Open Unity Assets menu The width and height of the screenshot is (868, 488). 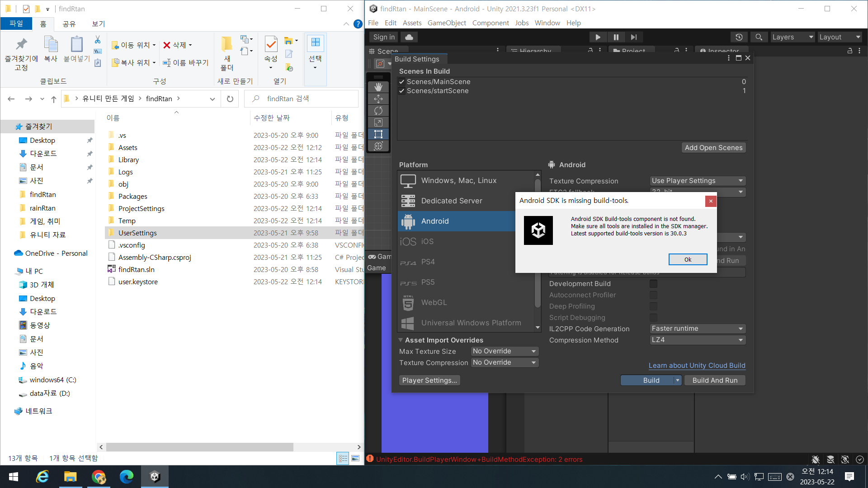[412, 23]
